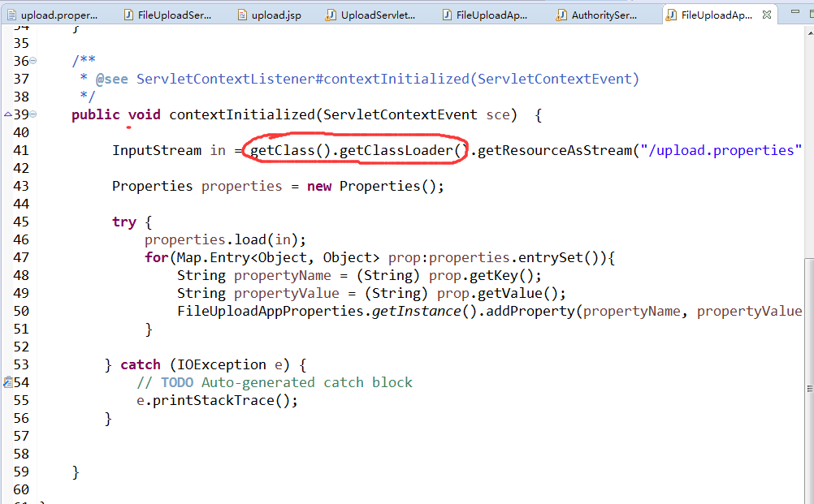Place cursor in getClassLoader() call
The image size is (814, 504).
404,150
